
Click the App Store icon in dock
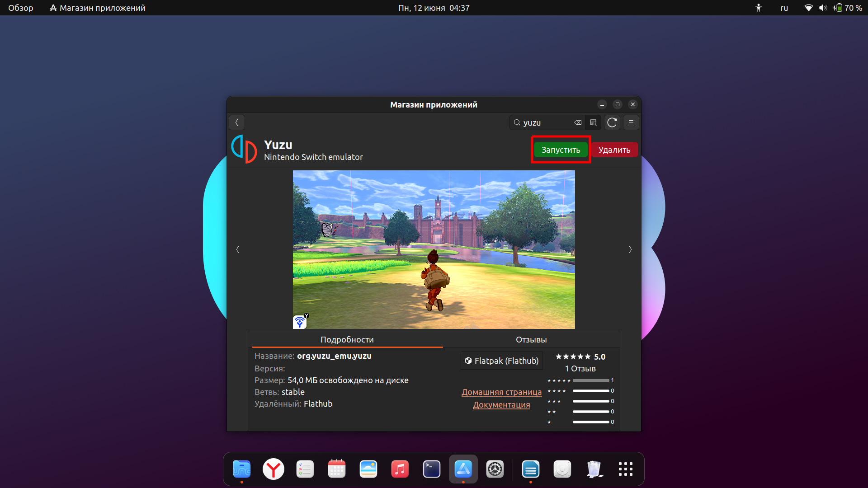(x=463, y=469)
